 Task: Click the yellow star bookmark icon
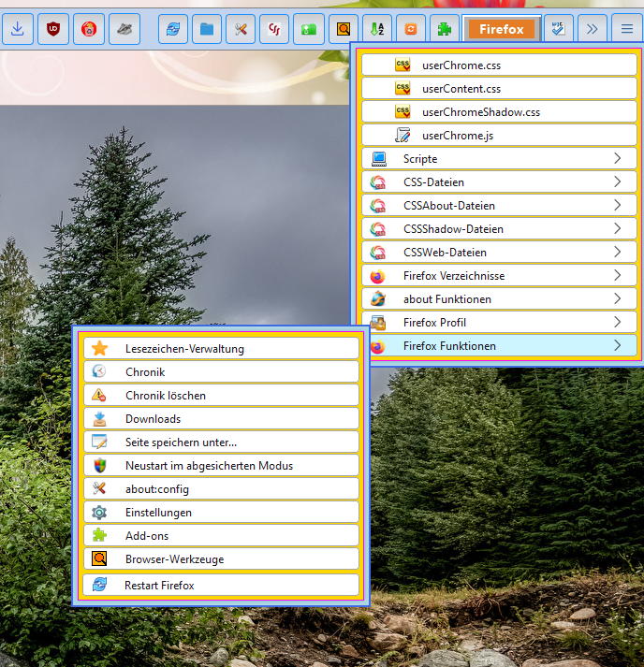pyautogui.click(x=99, y=348)
